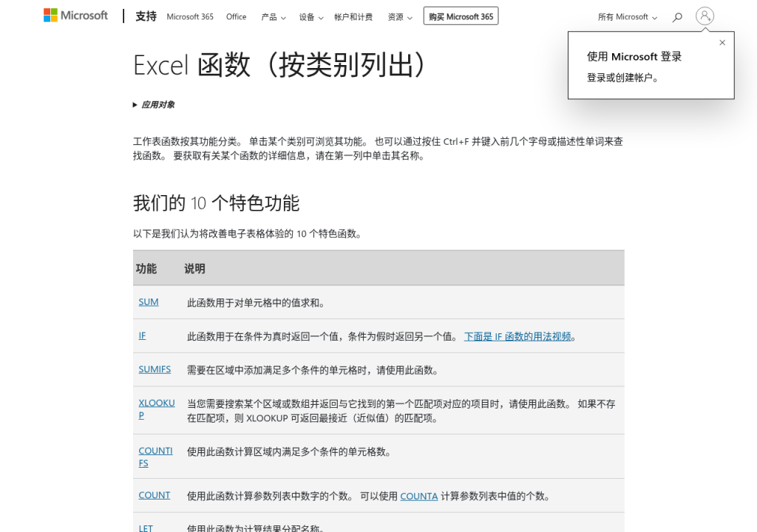Open the 支持 home link
The height and width of the screenshot is (532, 757).
coord(146,16)
